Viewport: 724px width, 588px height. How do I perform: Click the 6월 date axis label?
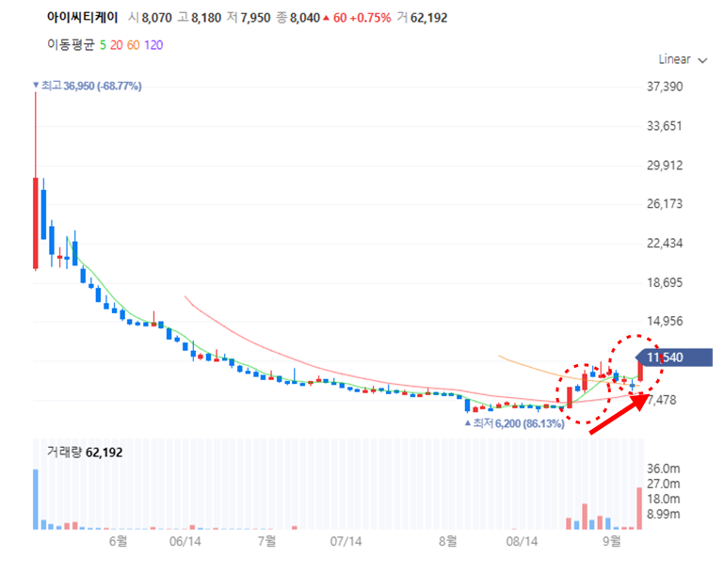point(119,541)
